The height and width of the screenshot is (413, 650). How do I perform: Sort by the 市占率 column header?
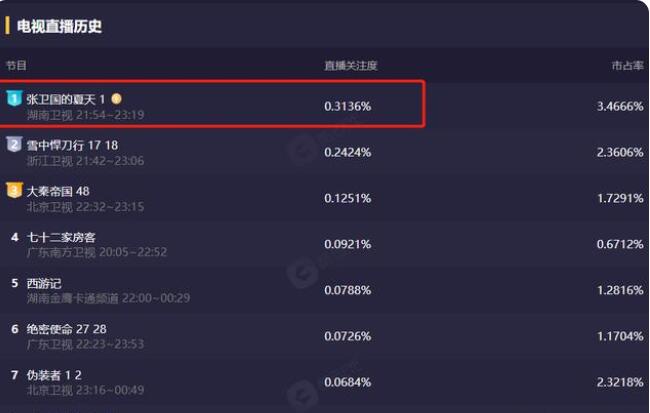click(x=627, y=66)
